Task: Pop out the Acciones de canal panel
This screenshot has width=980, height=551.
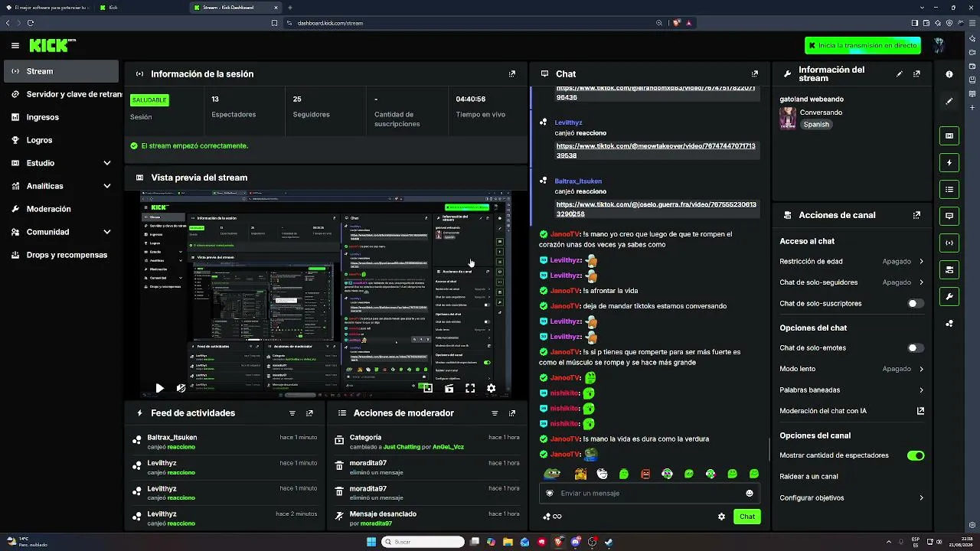Action: [916, 216]
